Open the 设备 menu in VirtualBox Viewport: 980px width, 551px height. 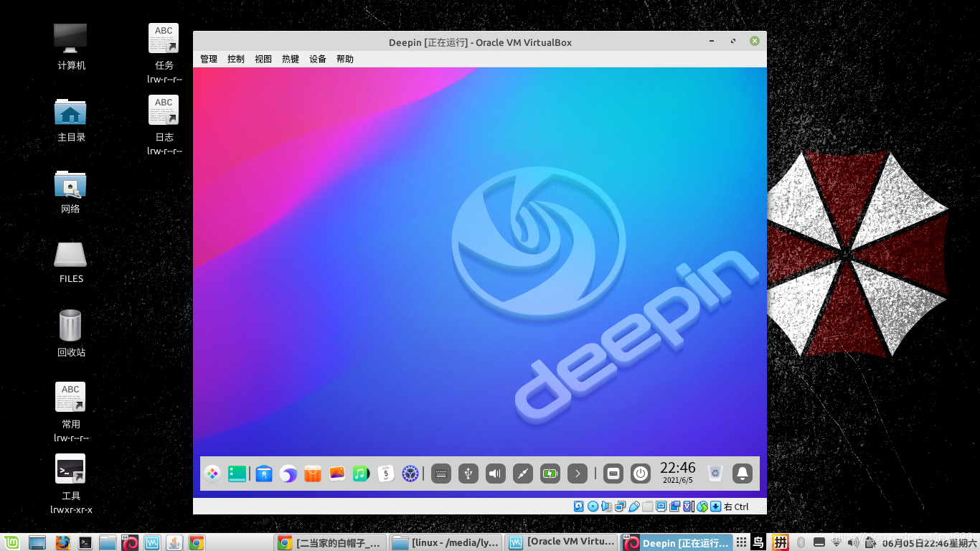tap(318, 59)
